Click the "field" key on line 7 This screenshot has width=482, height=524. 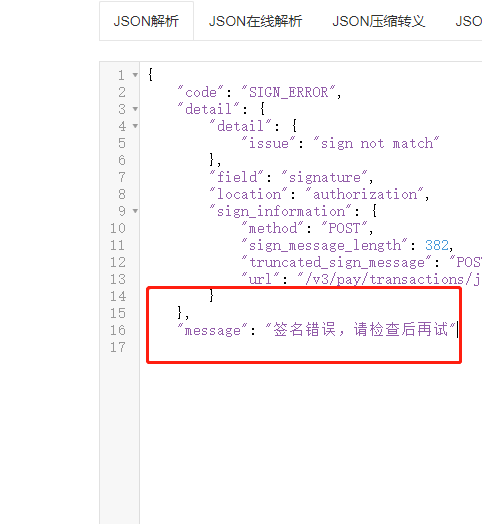tap(236, 177)
